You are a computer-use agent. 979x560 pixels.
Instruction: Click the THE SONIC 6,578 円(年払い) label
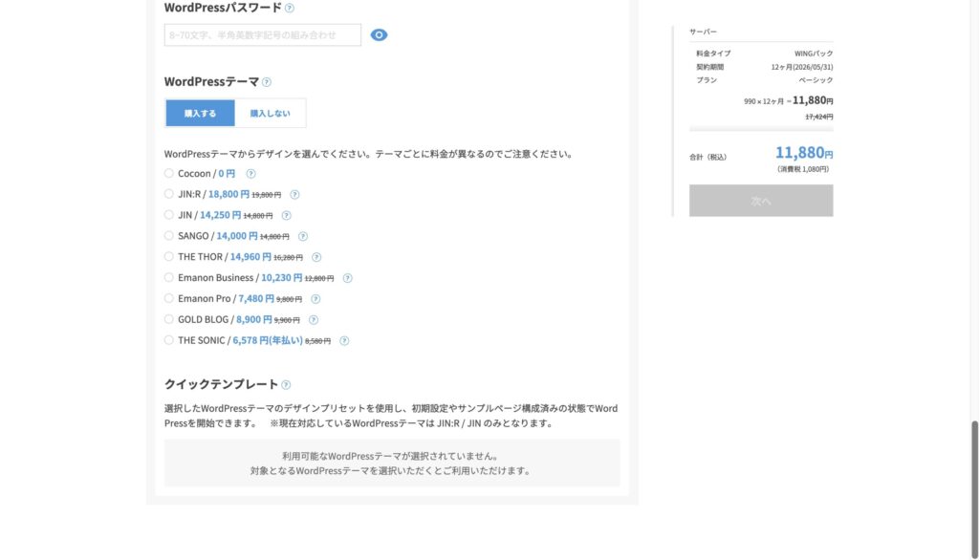(x=240, y=340)
